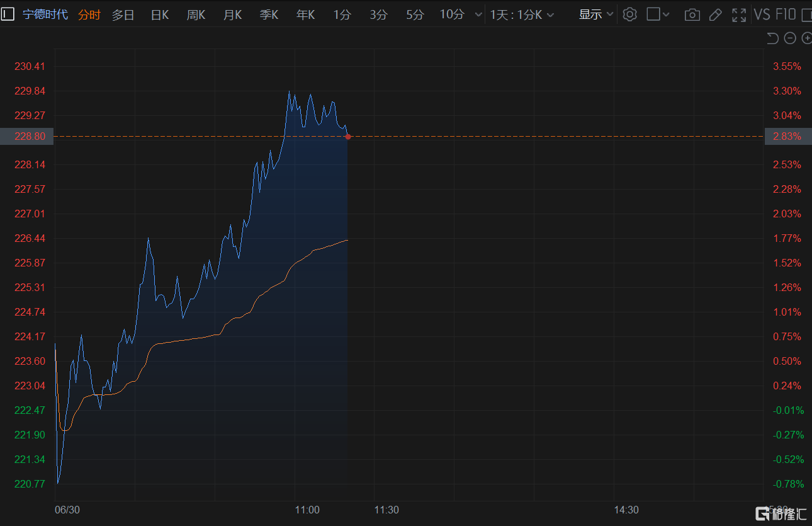Select the 1分 interval
This screenshot has width=812, height=526.
(342, 14)
